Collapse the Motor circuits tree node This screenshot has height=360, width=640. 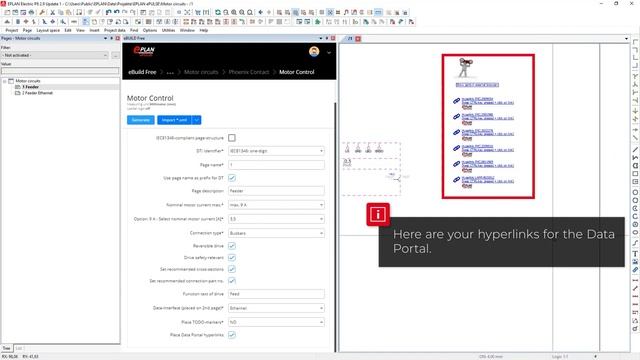click(4, 81)
